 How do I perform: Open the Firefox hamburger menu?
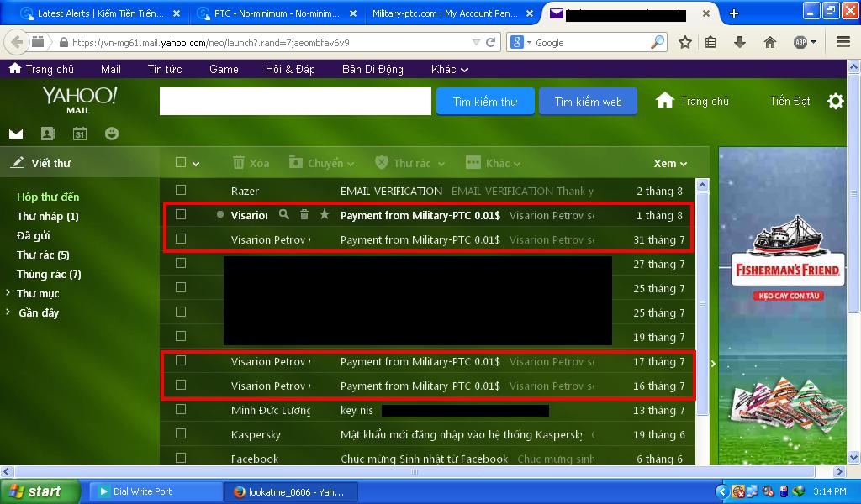pyautogui.click(x=843, y=42)
